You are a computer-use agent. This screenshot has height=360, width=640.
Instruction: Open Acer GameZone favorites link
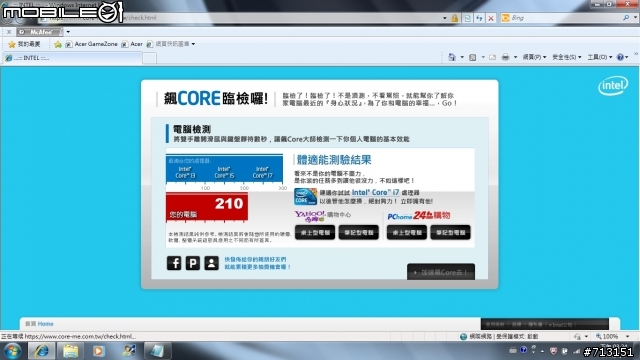pyautogui.click(x=91, y=44)
